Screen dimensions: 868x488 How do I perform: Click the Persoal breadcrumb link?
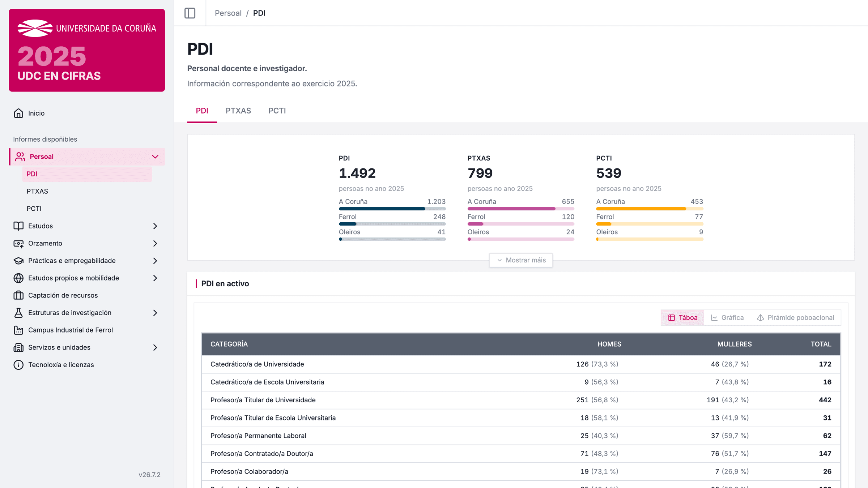228,13
